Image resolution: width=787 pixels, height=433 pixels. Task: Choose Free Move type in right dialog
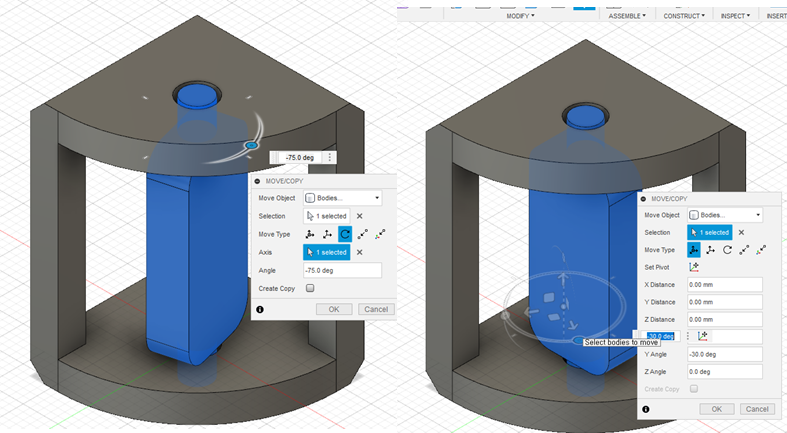(x=694, y=249)
